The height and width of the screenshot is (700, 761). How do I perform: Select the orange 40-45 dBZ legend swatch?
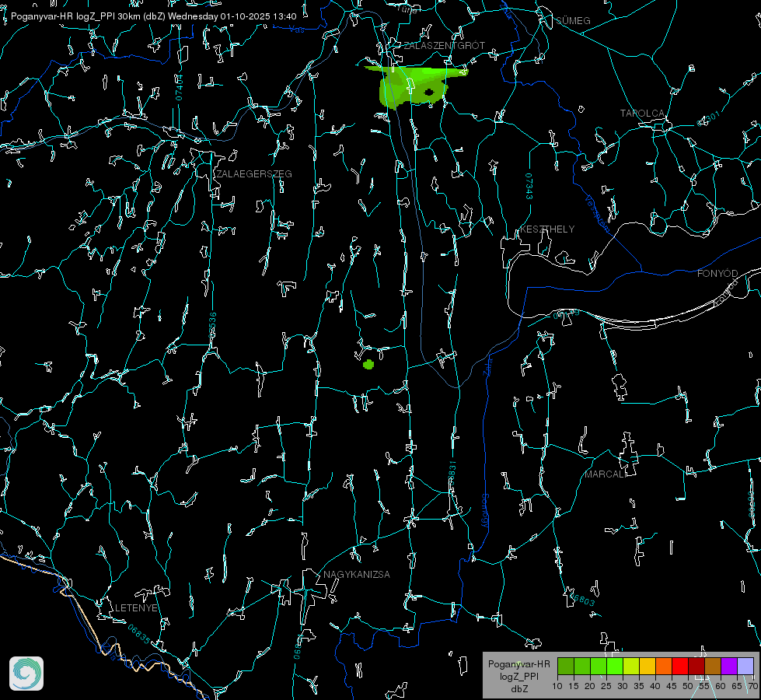coord(663,666)
